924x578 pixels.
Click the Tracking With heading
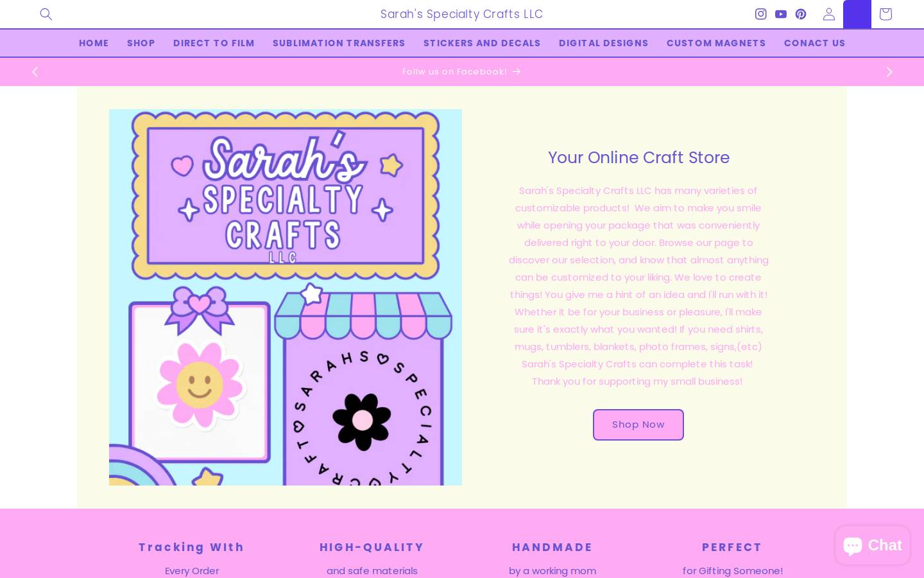(x=191, y=547)
